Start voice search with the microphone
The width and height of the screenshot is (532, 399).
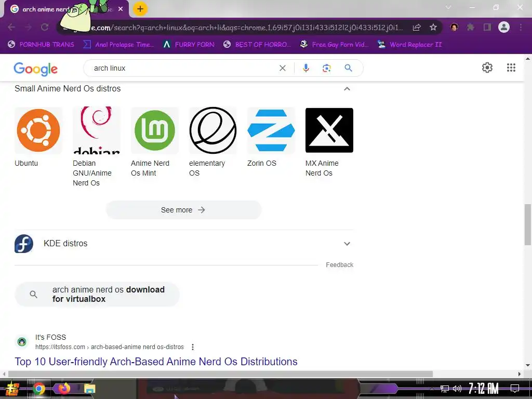tap(305, 68)
